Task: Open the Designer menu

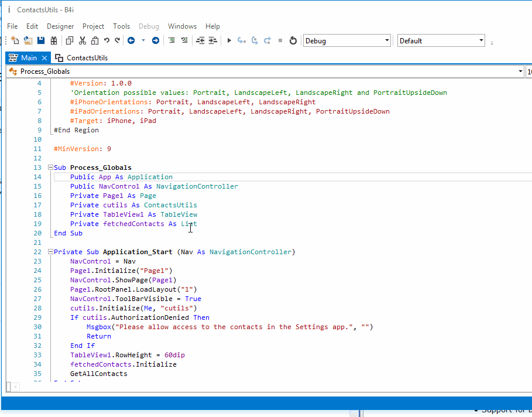Action: click(60, 26)
